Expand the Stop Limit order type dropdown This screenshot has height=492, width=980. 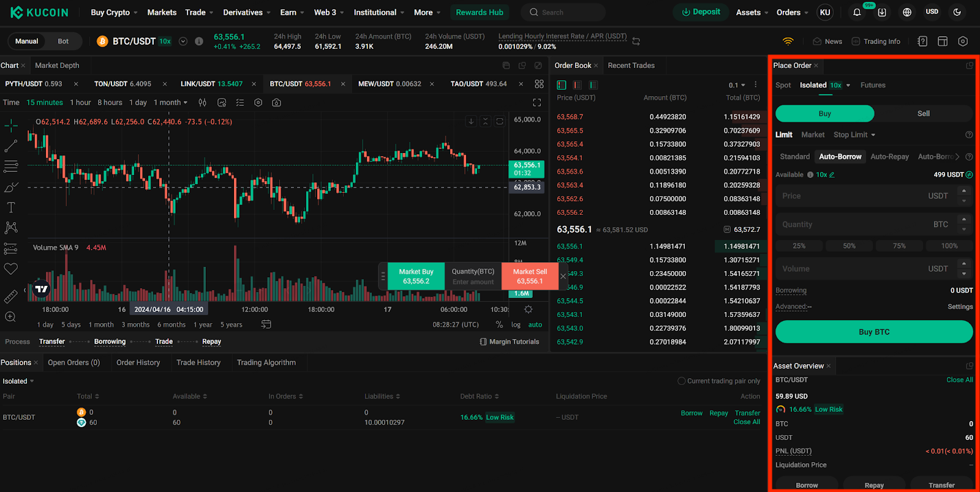pos(854,135)
